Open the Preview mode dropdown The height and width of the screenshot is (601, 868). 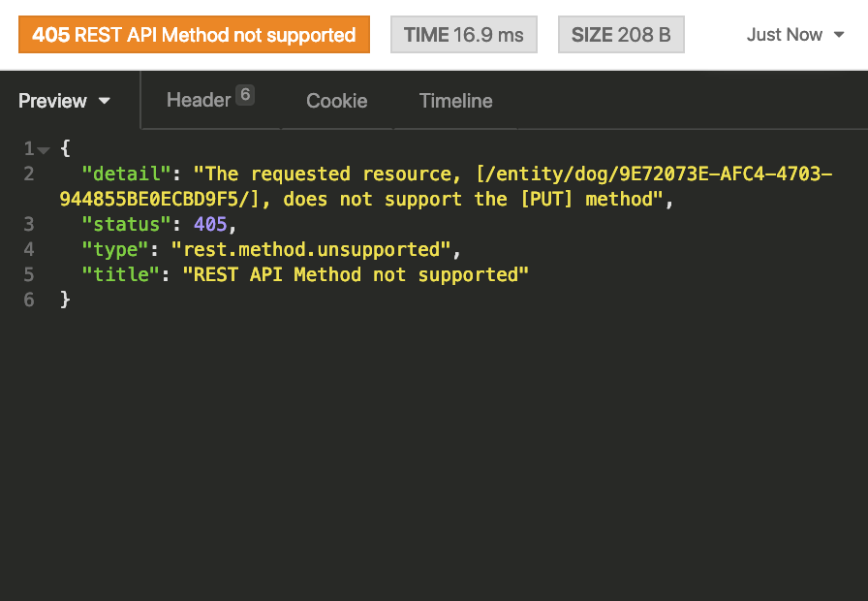[65, 101]
